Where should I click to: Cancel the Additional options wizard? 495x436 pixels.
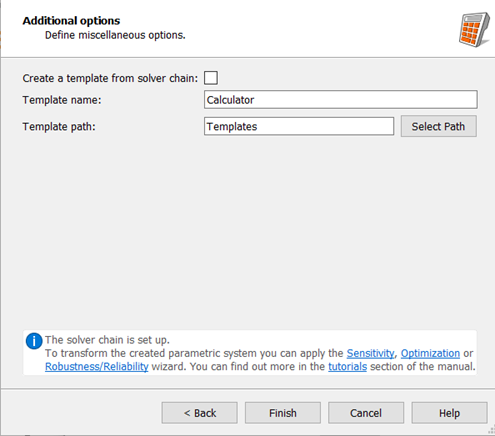[x=366, y=413]
